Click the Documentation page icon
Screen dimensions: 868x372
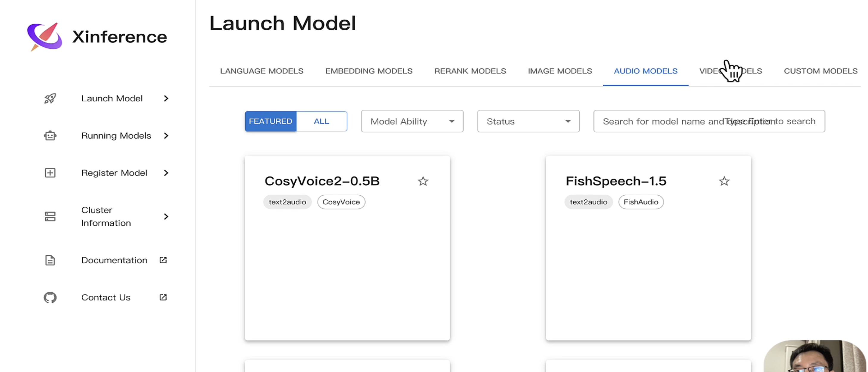tap(50, 260)
